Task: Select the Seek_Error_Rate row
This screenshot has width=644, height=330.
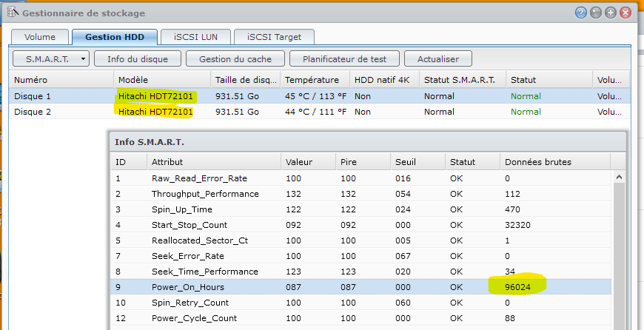Action: pyautogui.click(x=361, y=256)
